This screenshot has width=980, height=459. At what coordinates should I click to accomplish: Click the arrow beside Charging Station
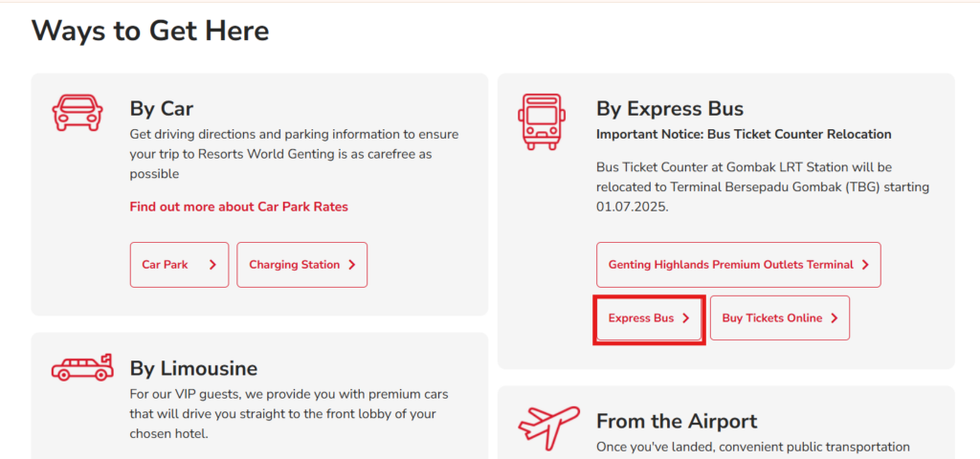(x=352, y=265)
